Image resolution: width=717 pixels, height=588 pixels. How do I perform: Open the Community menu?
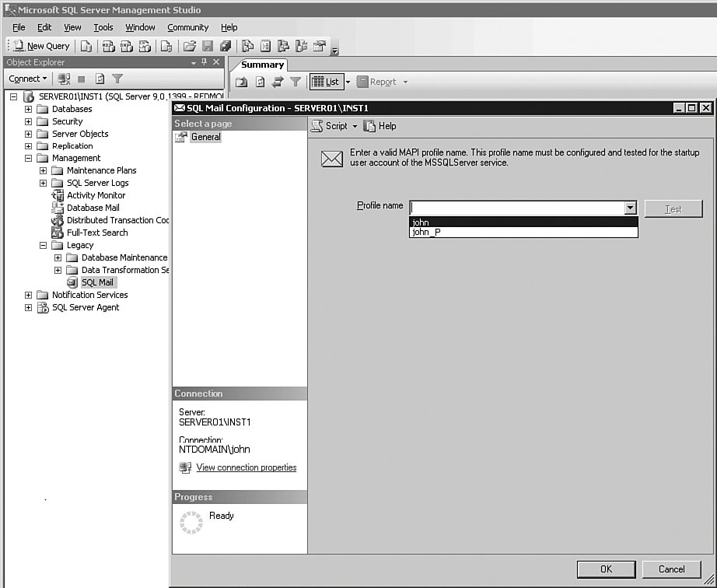188,27
